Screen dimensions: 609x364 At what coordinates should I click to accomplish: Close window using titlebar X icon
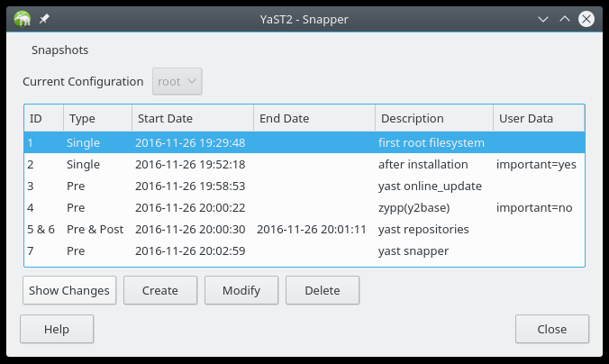click(x=587, y=18)
